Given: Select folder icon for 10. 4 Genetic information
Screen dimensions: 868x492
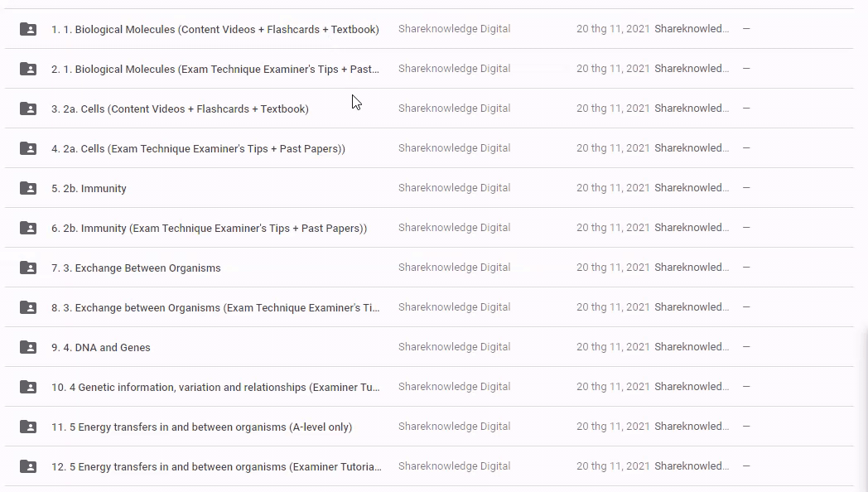Looking at the screenshot, I should pyautogui.click(x=28, y=387).
